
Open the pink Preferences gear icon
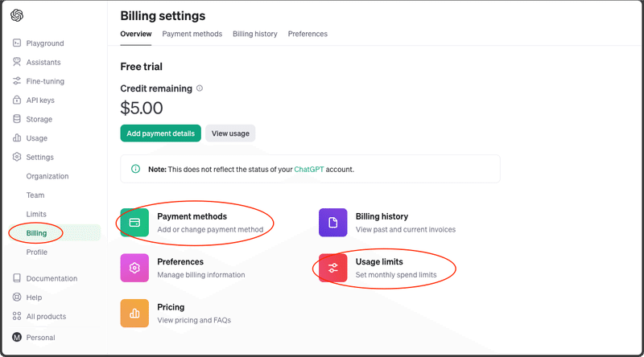click(x=135, y=268)
